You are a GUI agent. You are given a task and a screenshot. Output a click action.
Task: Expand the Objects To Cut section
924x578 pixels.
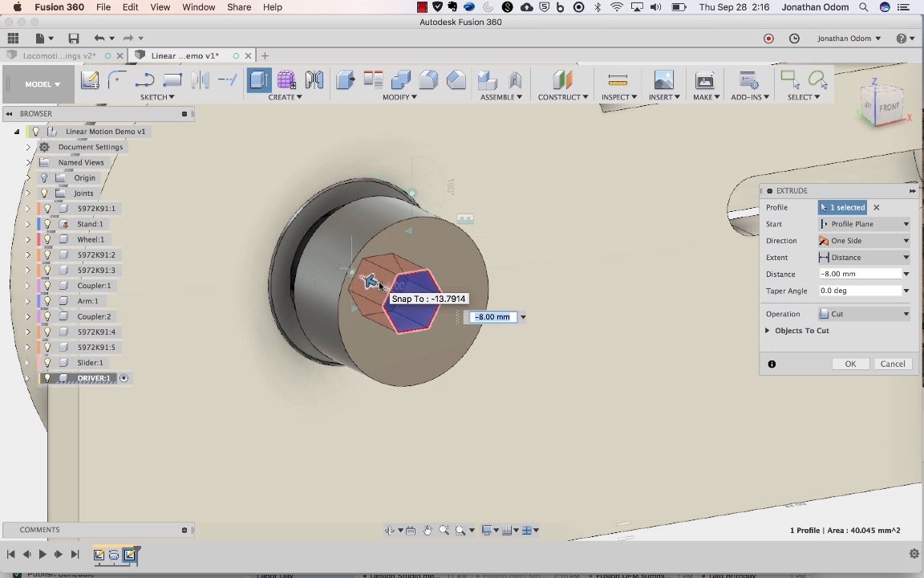click(768, 331)
